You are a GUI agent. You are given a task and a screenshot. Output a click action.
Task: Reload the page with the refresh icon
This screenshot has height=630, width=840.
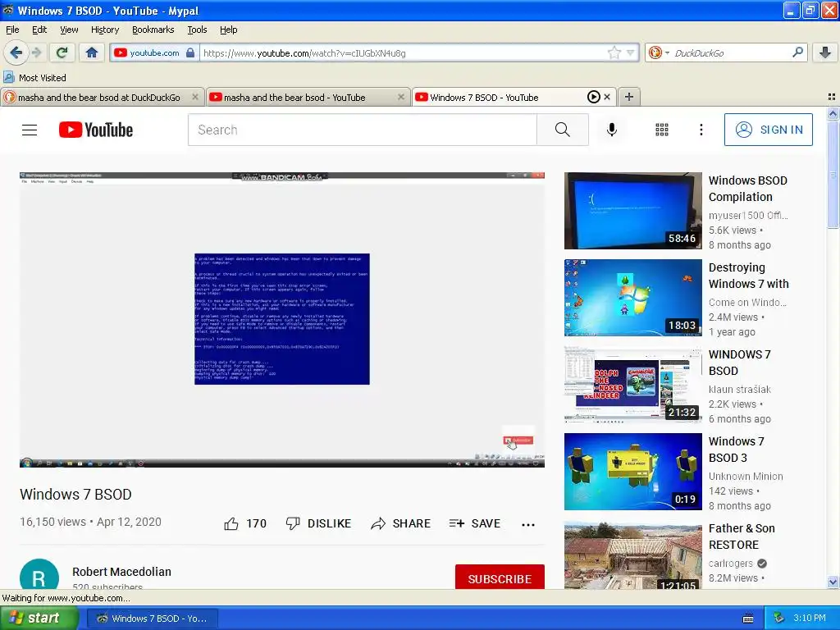point(62,52)
